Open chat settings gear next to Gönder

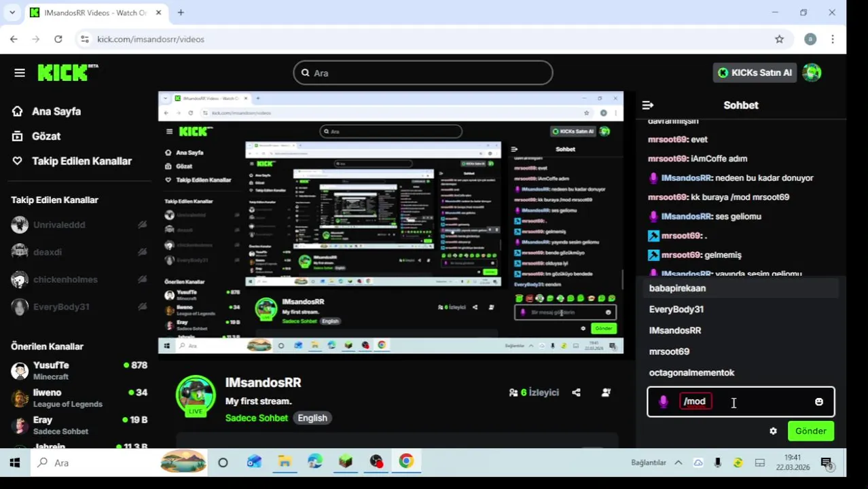click(x=773, y=431)
